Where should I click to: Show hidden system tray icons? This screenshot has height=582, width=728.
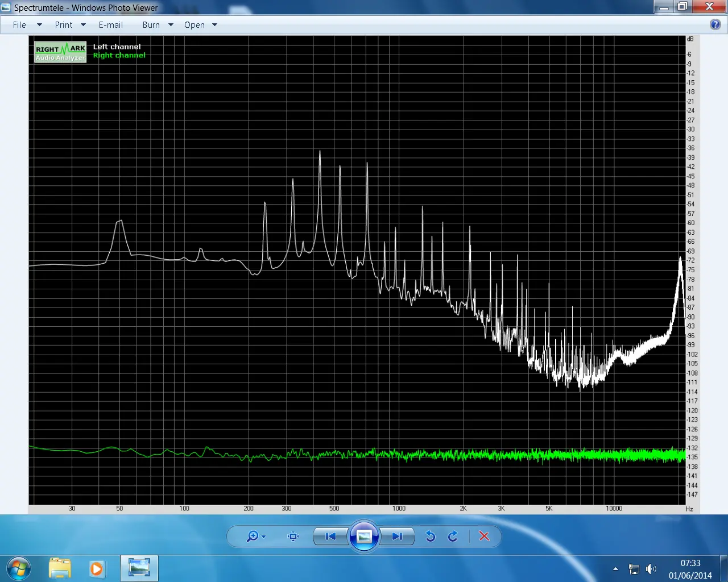pyautogui.click(x=615, y=568)
